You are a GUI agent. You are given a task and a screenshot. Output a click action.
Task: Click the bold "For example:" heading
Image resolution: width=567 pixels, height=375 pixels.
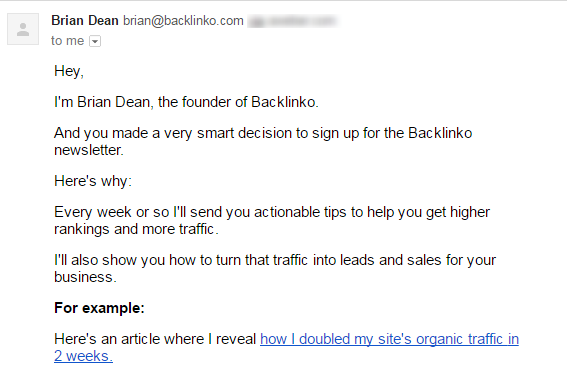pyautogui.click(x=99, y=308)
